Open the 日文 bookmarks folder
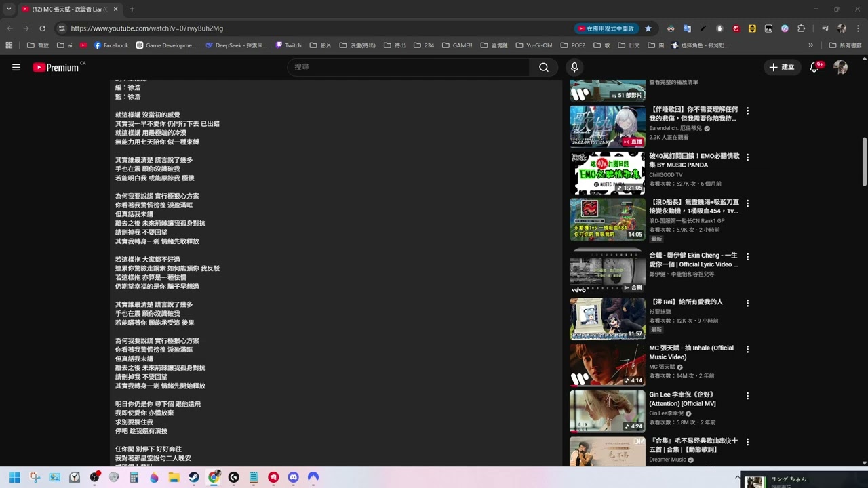Image resolution: width=868 pixels, height=488 pixels. [x=629, y=45]
